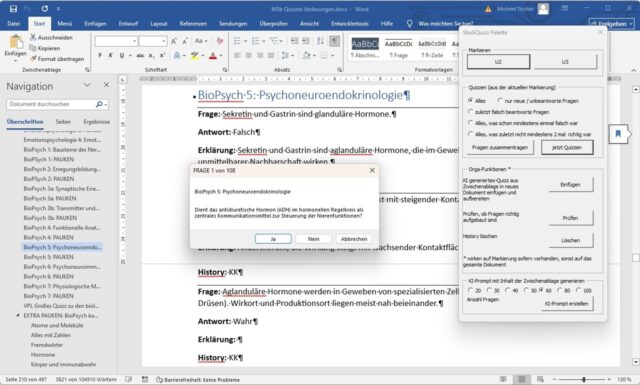
Task: Choose 80 questions radio button
Action: (560, 290)
